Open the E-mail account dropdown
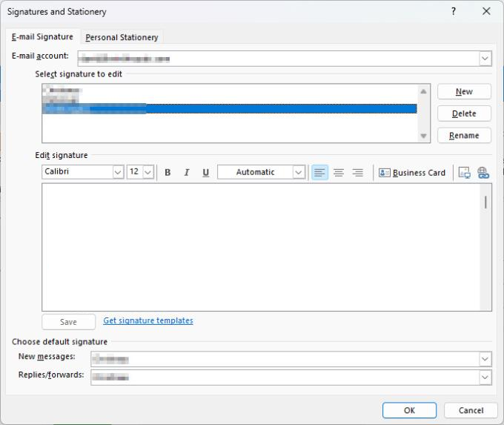 (x=485, y=59)
